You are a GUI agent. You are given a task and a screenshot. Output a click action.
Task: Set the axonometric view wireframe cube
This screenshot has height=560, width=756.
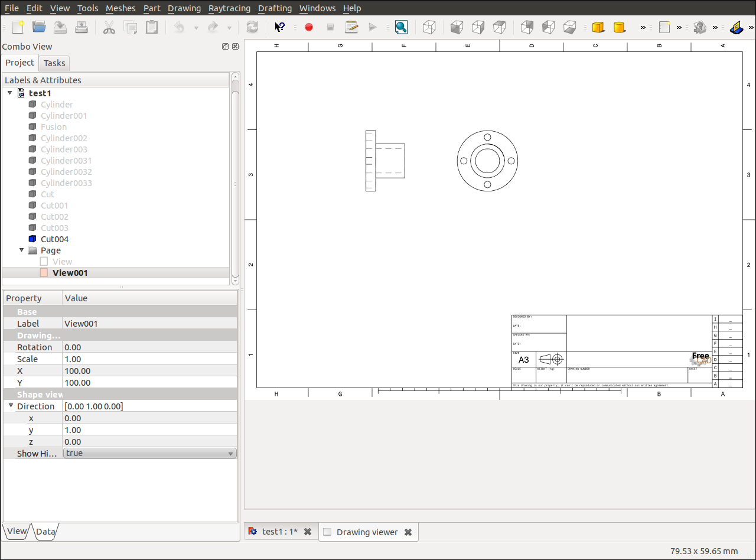click(430, 27)
